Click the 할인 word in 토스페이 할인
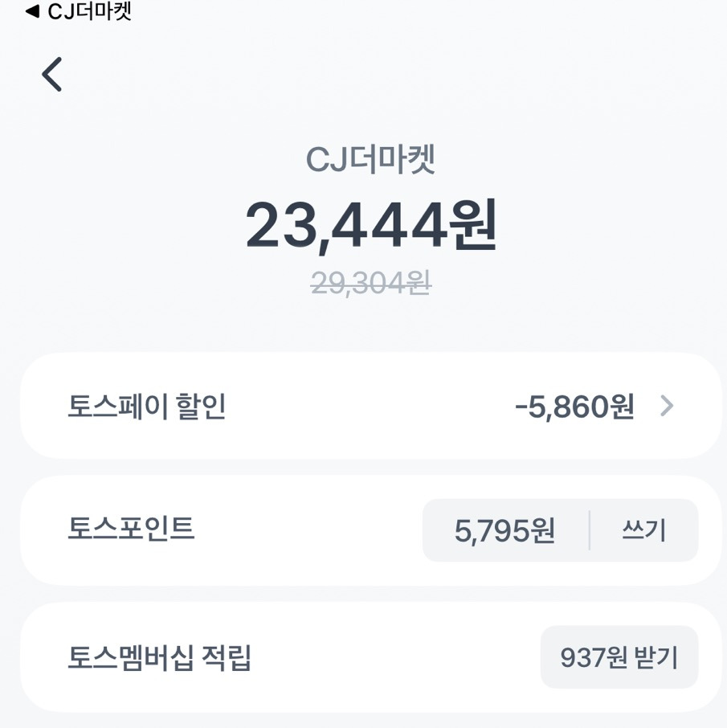This screenshot has height=728, width=727. 203,407
